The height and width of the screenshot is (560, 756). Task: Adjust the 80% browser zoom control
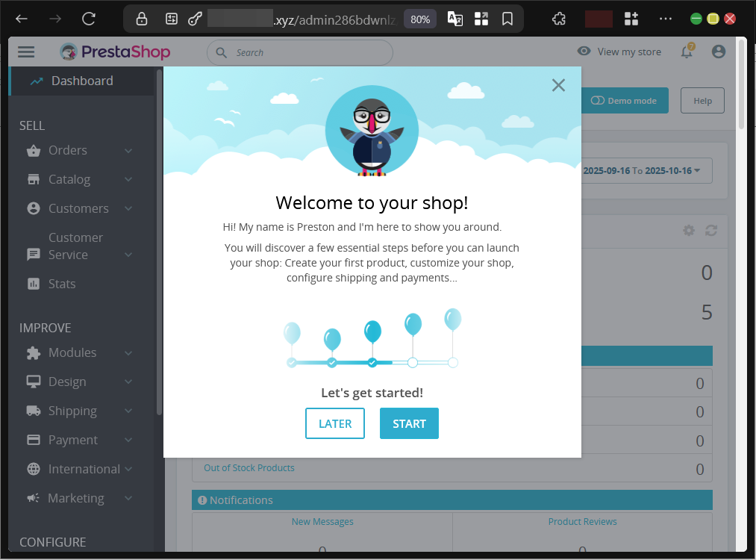(x=419, y=19)
